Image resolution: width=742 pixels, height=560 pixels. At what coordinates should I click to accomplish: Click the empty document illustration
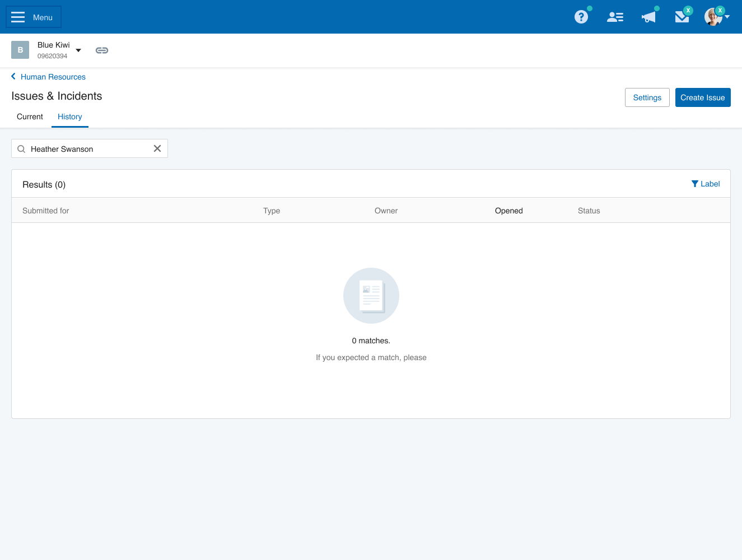tap(371, 296)
